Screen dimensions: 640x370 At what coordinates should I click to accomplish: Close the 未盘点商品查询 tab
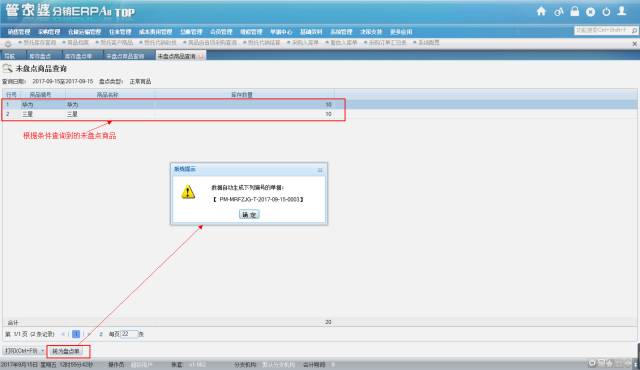(x=200, y=56)
